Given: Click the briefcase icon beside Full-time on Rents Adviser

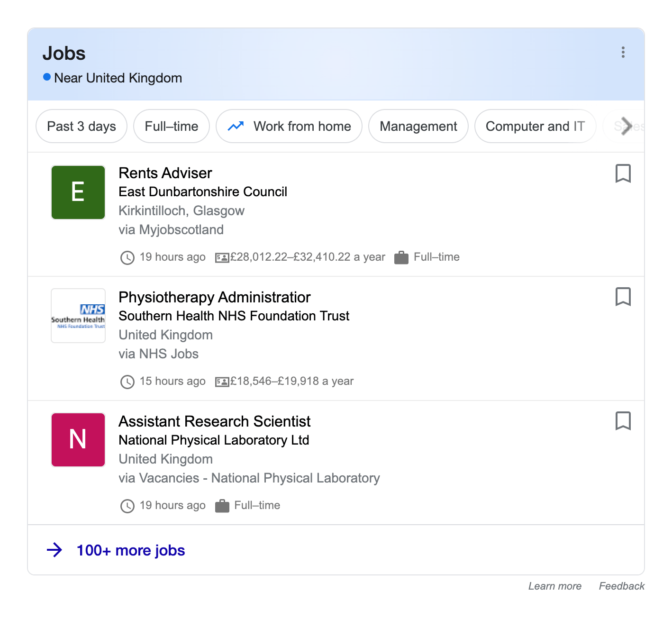Looking at the screenshot, I should [401, 257].
